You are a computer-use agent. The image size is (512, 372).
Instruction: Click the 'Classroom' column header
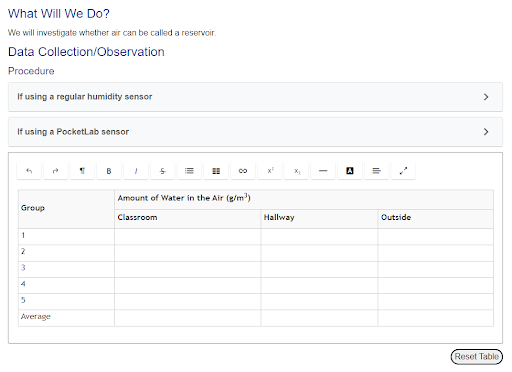[x=188, y=219]
